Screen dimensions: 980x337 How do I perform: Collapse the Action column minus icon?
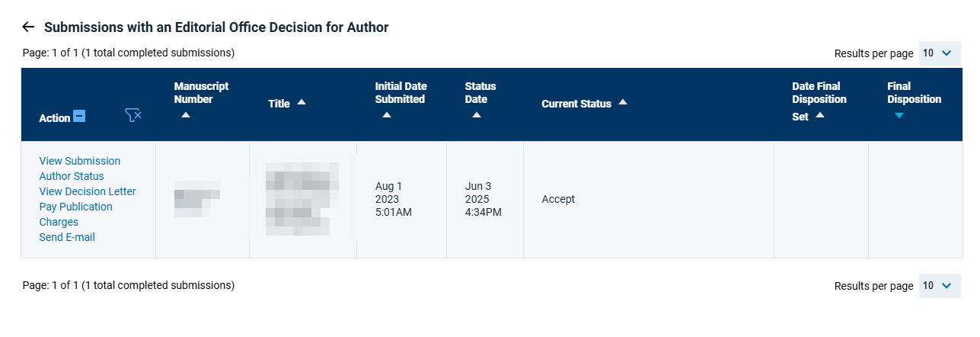pos(79,117)
